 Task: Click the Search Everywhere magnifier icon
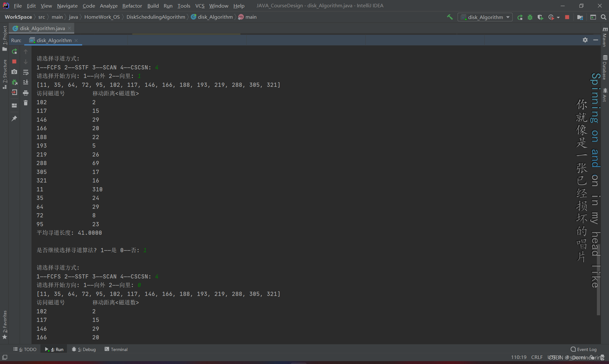(603, 17)
